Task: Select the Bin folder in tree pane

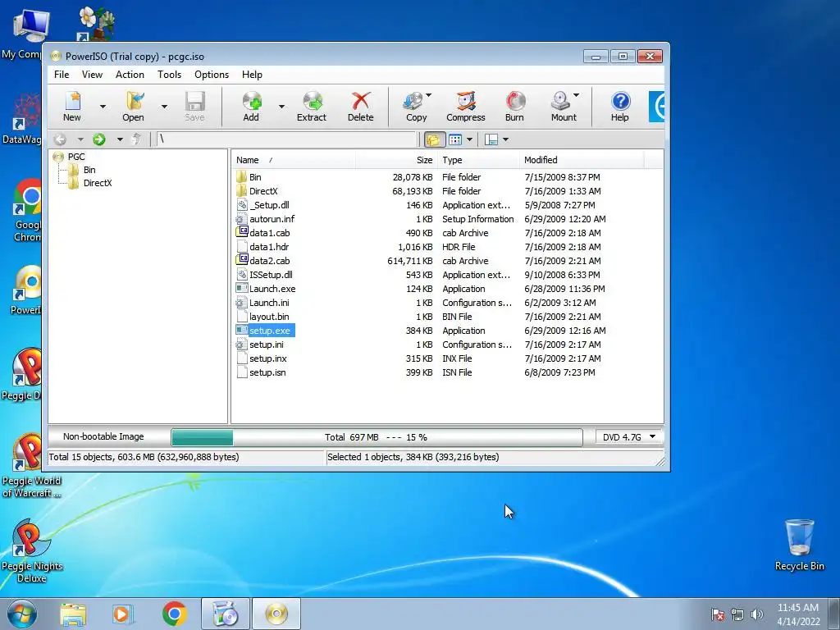Action: [x=89, y=170]
